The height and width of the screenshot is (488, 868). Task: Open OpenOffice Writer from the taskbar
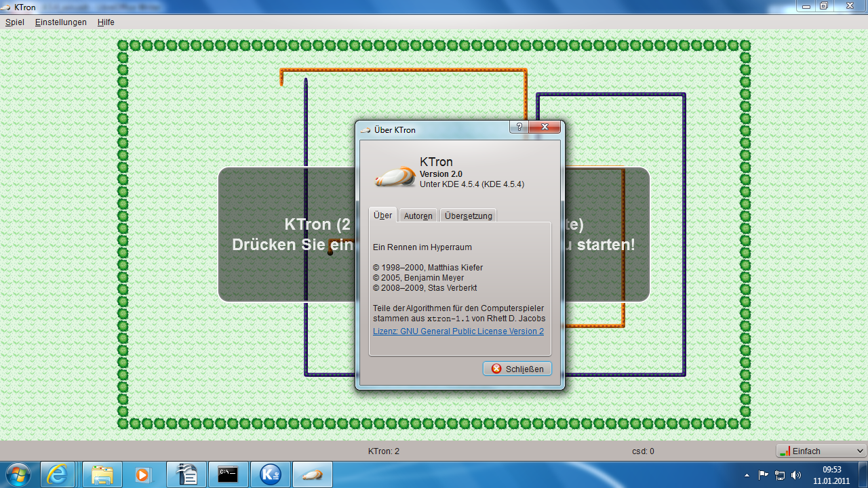(186, 474)
